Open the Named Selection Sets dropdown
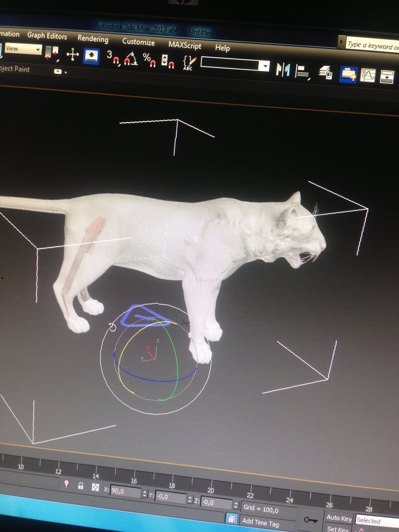 (x=235, y=64)
